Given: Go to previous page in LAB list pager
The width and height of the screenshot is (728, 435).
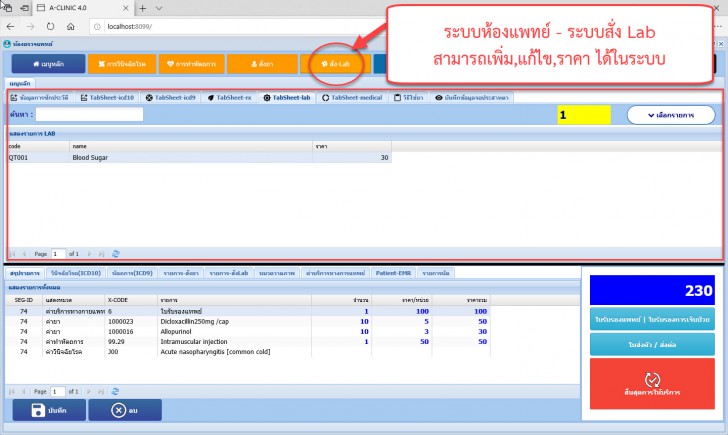Looking at the screenshot, I should tap(24, 254).
